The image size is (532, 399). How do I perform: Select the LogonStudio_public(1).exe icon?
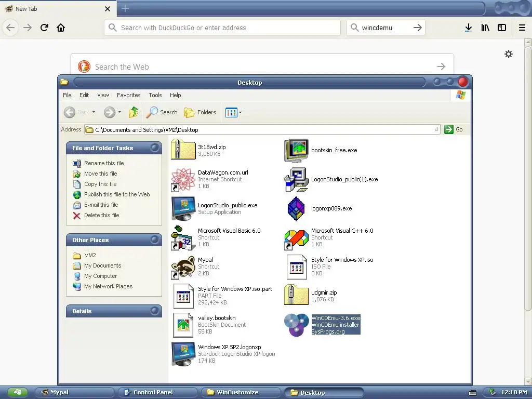tap(296, 179)
